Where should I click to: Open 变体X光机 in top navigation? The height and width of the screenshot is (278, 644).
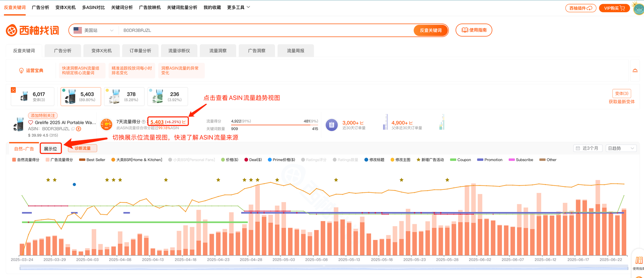pos(65,7)
